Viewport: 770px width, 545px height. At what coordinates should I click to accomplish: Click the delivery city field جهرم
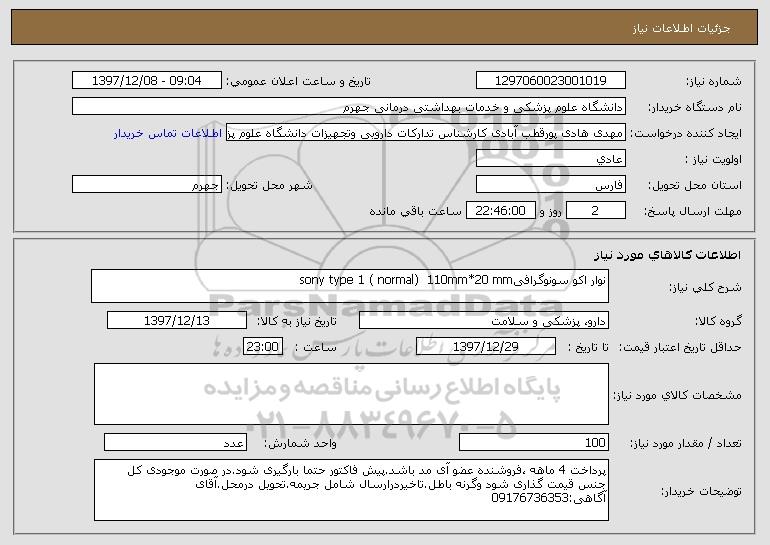click(147, 185)
